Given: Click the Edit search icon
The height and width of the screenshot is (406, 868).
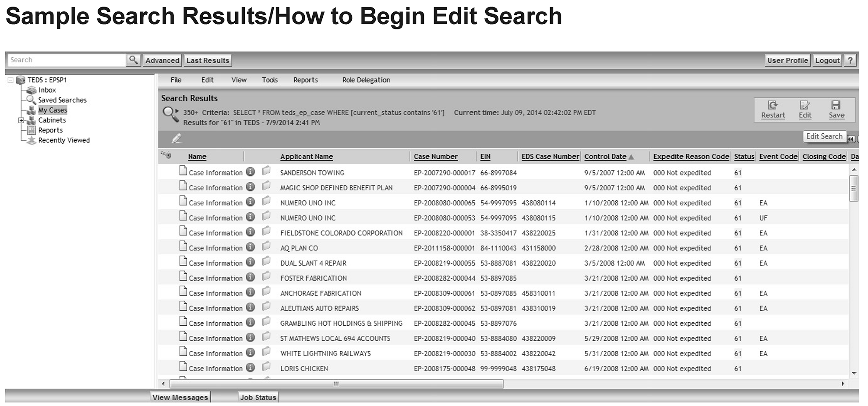Looking at the screenshot, I should pyautogui.click(x=804, y=105).
